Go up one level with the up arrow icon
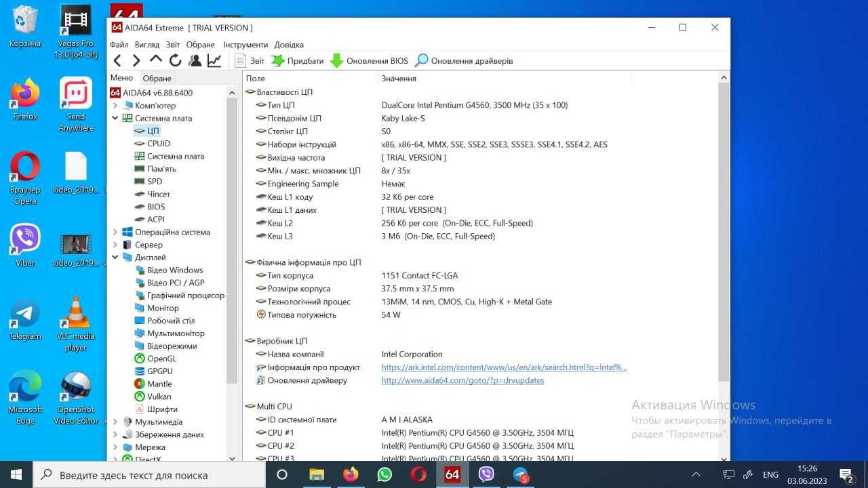 coord(156,60)
